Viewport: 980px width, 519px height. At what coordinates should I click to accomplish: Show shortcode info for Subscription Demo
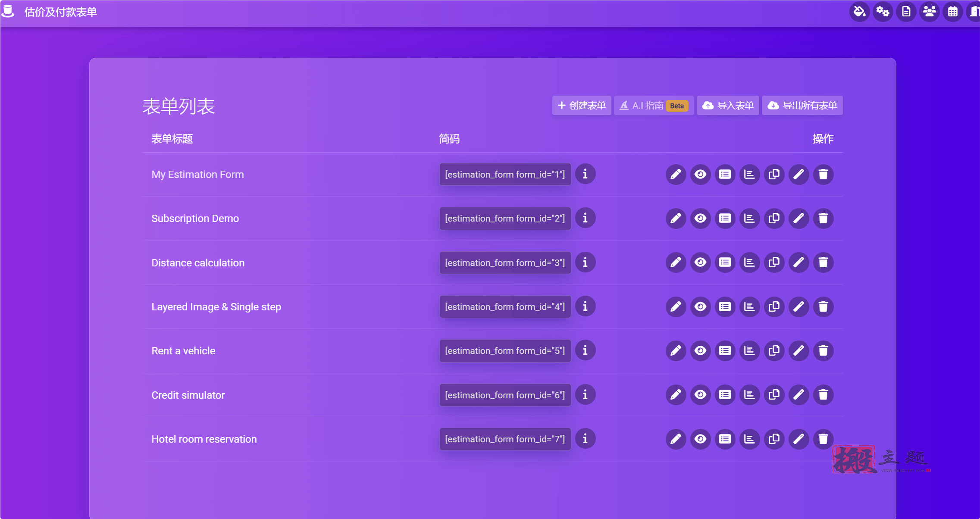click(x=585, y=218)
